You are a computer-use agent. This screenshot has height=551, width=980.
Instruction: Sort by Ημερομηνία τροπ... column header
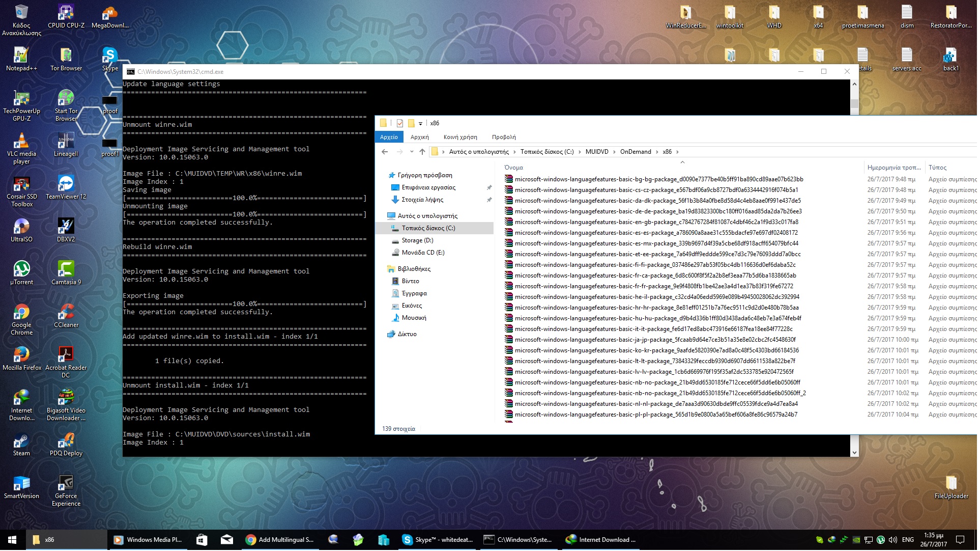tap(897, 168)
